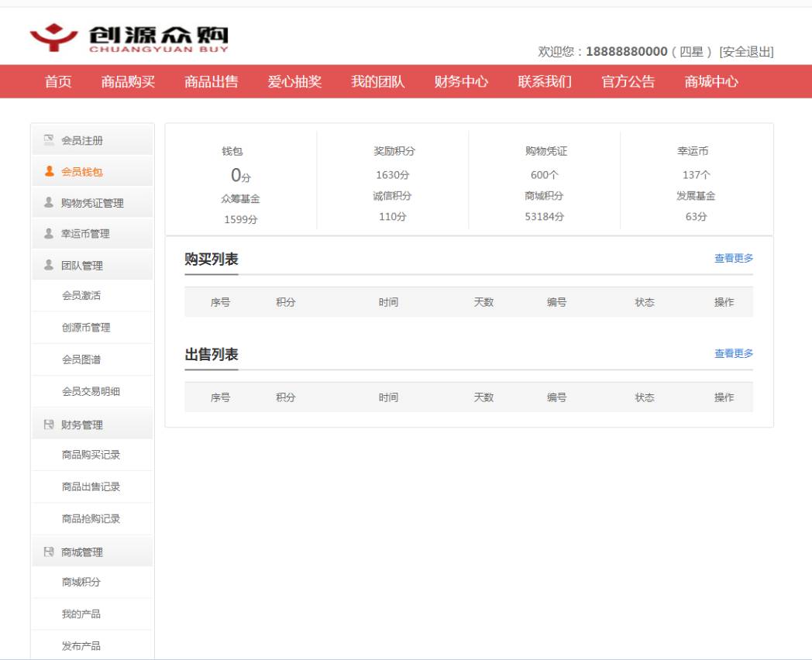Image resolution: width=812 pixels, height=660 pixels.
Task: Click the 创源众购 logo icon
Action: [x=53, y=37]
